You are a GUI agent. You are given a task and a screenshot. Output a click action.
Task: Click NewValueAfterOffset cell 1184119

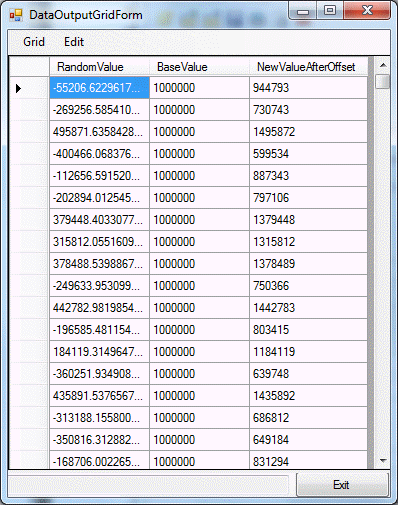coord(309,352)
